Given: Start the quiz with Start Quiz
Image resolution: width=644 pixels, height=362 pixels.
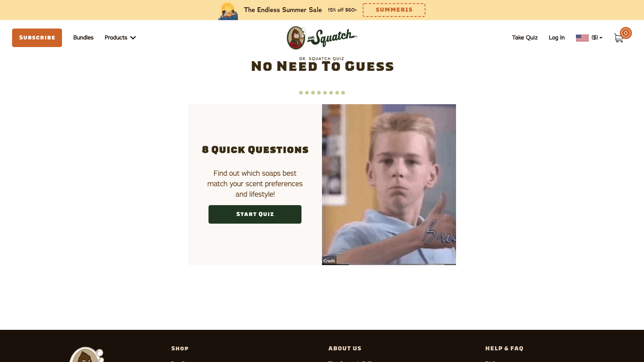Looking at the screenshot, I should (x=255, y=214).
